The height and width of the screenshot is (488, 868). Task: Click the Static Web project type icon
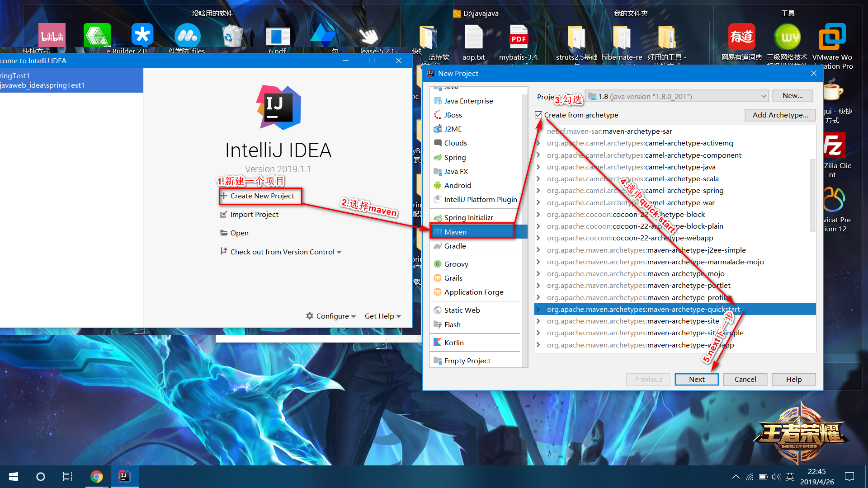pos(438,309)
